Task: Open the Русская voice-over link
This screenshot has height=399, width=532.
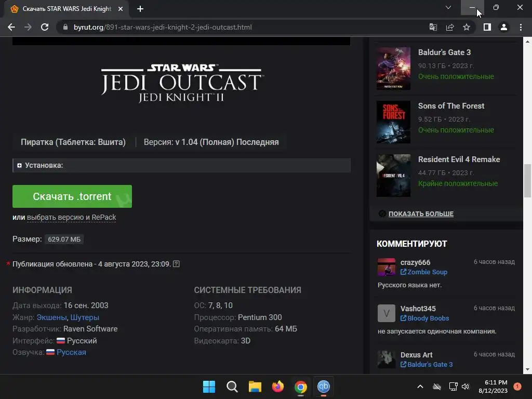Action: click(x=71, y=352)
